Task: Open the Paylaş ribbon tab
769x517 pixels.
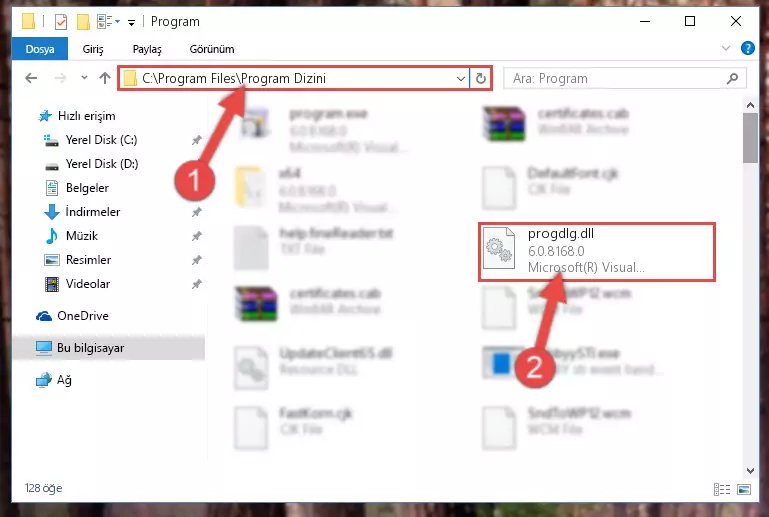Action: pyautogui.click(x=147, y=49)
